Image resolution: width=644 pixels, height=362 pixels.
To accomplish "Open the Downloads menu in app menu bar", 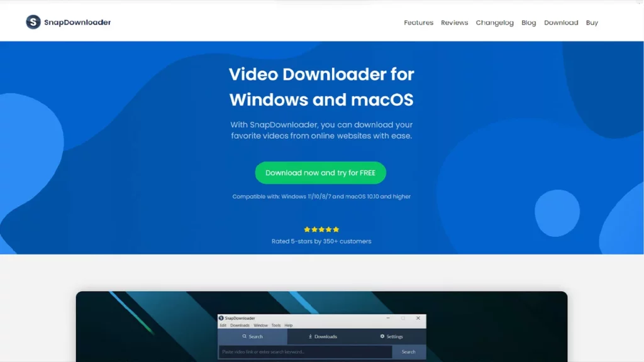I will tap(240, 326).
